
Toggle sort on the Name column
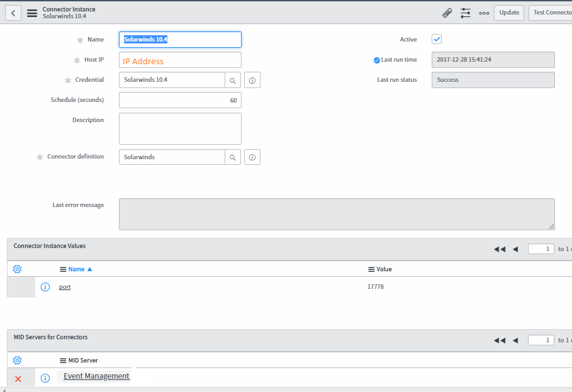click(76, 269)
